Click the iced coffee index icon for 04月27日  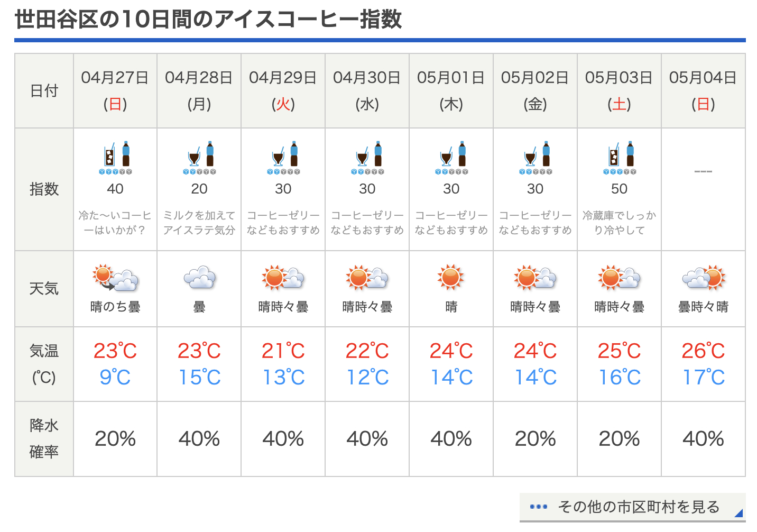[x=115, y=157]
